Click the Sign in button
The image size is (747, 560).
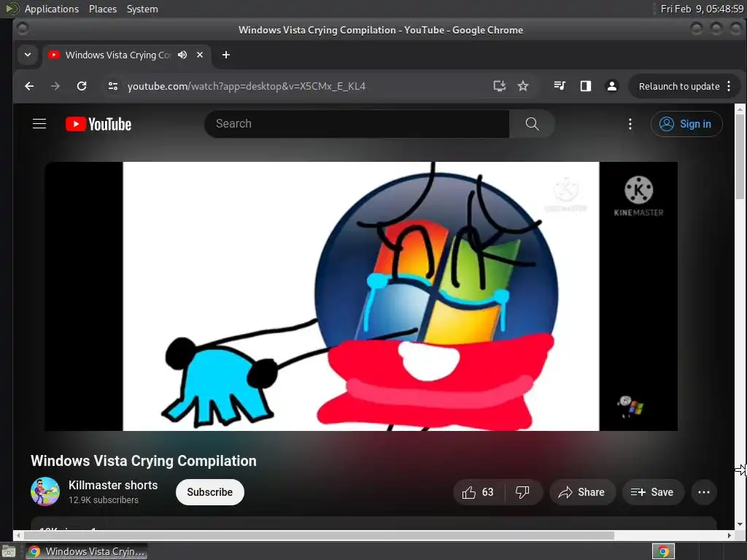pos(686,124)
